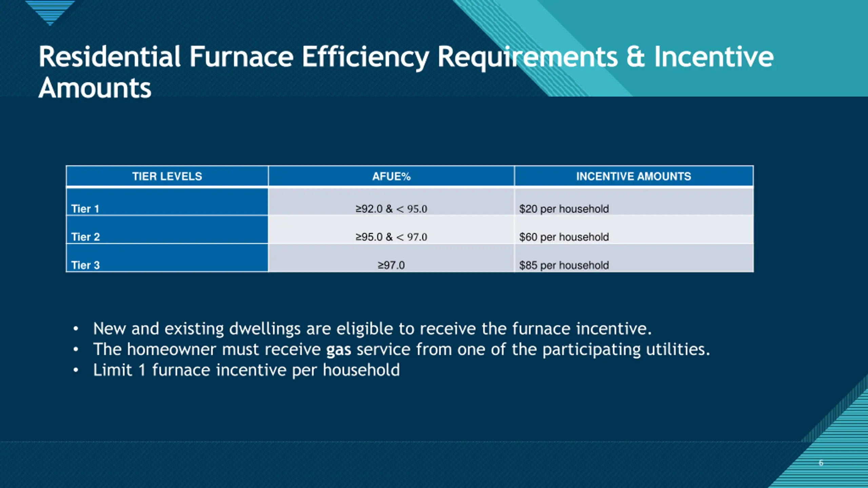Screen dimensions: 868x488
Task: Click the AFUE% column header
Action: (391, 176)
